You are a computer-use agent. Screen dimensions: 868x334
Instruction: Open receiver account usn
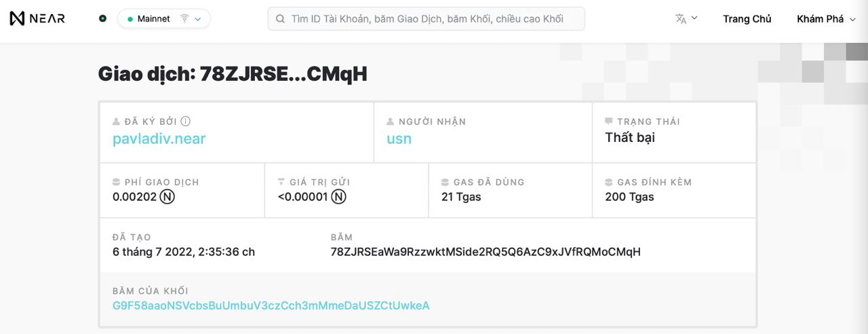[399, 138]
